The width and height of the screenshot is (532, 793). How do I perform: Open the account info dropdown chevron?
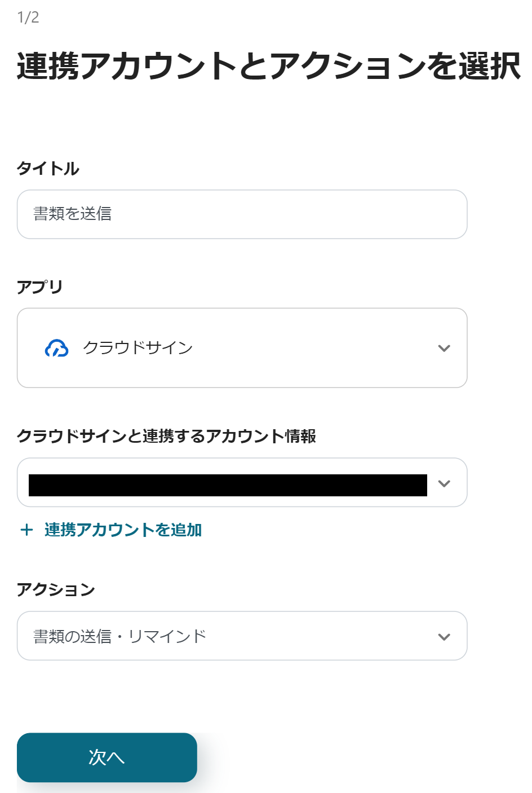click(444, 483)
